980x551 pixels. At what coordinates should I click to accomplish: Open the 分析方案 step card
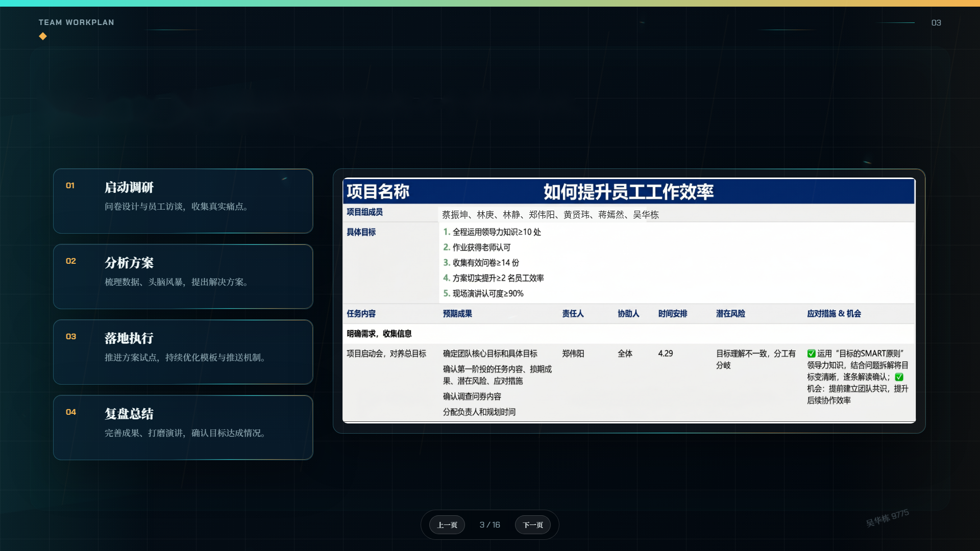pos(183,277)
